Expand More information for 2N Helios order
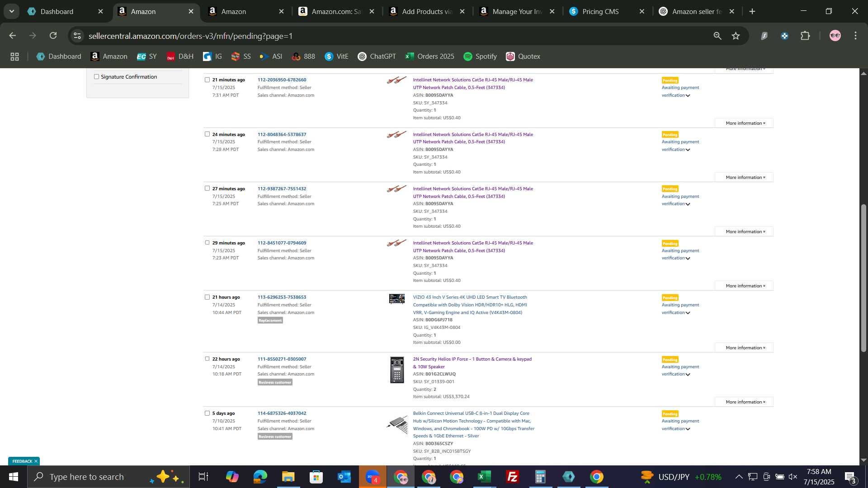 744,402
